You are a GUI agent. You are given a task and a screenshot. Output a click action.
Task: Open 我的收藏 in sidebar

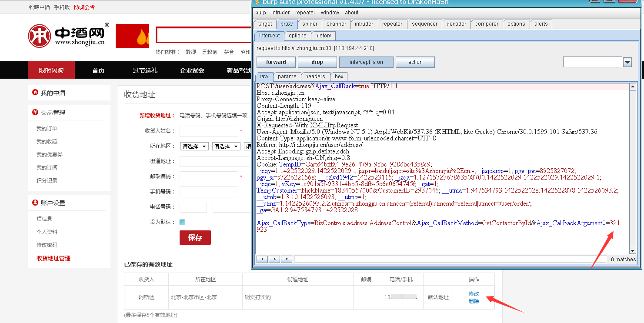pyautogui.click(x=47, y=141)
